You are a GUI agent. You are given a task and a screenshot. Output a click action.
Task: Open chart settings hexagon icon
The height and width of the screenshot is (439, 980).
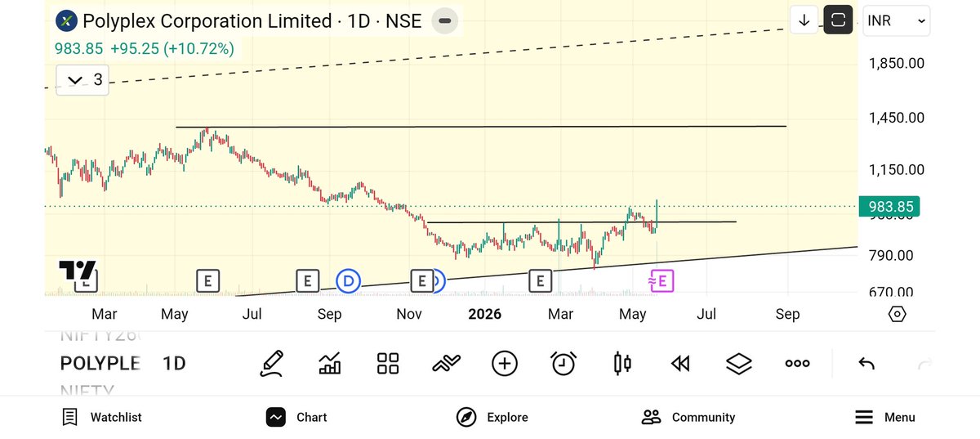[897, 314]
